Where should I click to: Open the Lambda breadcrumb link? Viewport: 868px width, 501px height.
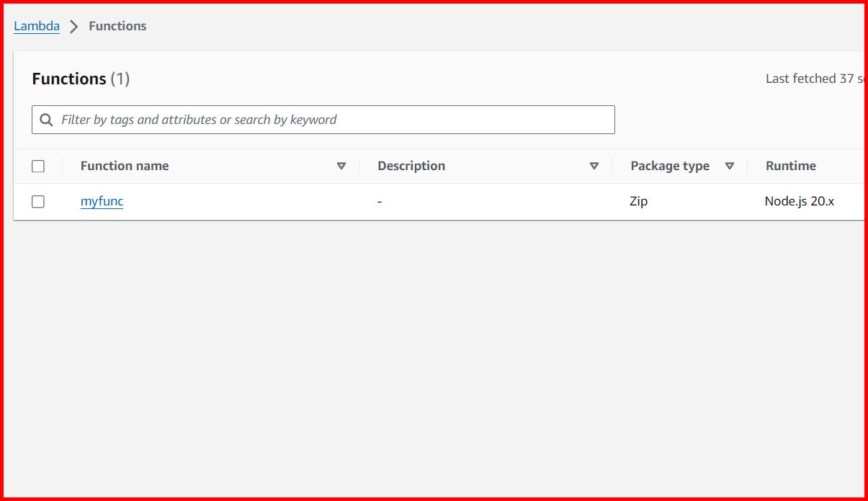36,25
